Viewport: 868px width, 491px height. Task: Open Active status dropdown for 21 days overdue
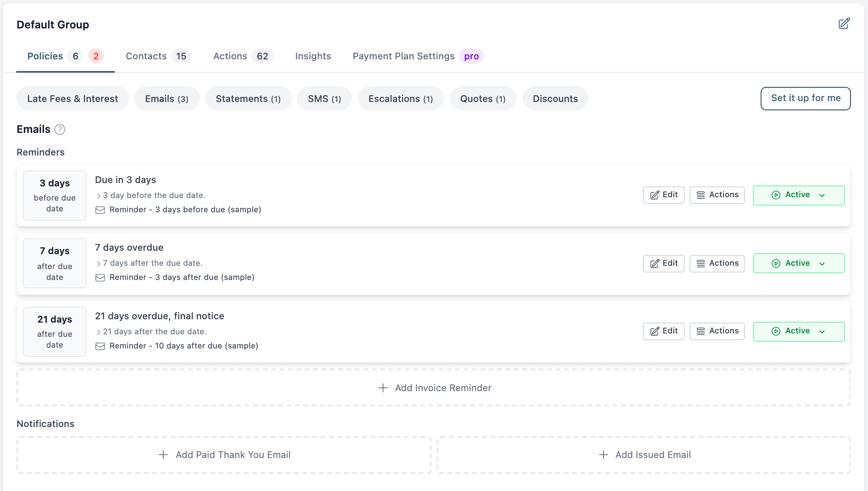tap(799, 331)
